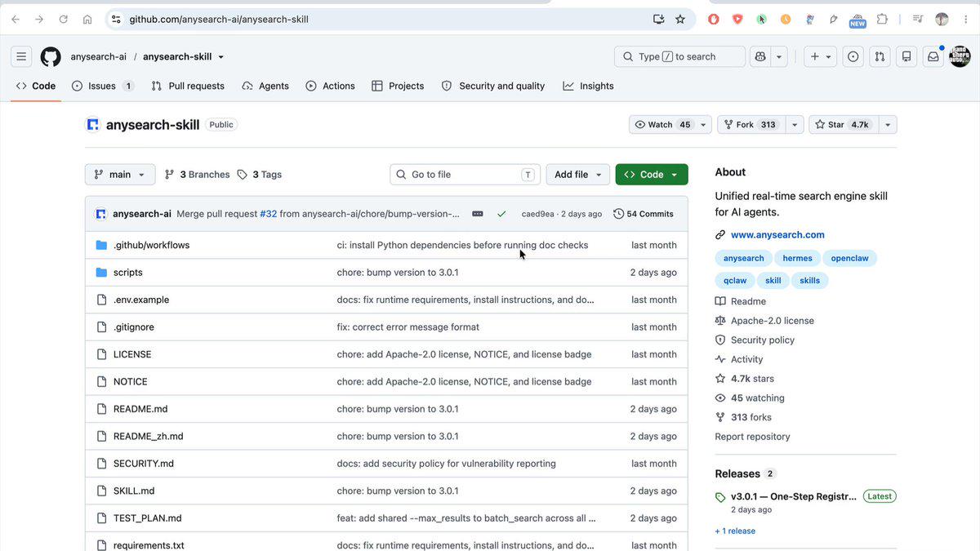Watch the repository

coord(662,125)
